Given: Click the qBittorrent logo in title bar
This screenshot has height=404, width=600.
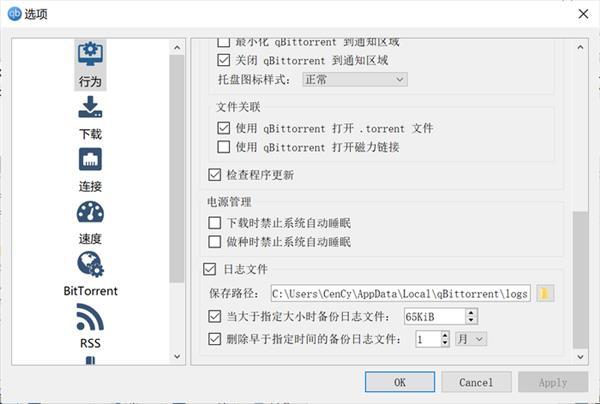Looking at the screenshot, I should (15, 14).
